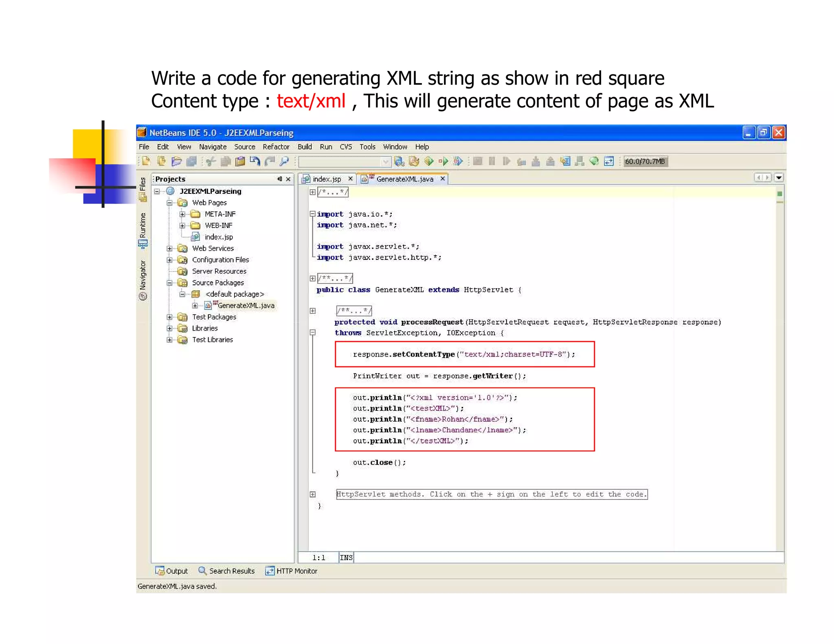The height and width of the screenshot is (644, 834).
Task: Click the Build Main Project icon
Action: (399, 162)
